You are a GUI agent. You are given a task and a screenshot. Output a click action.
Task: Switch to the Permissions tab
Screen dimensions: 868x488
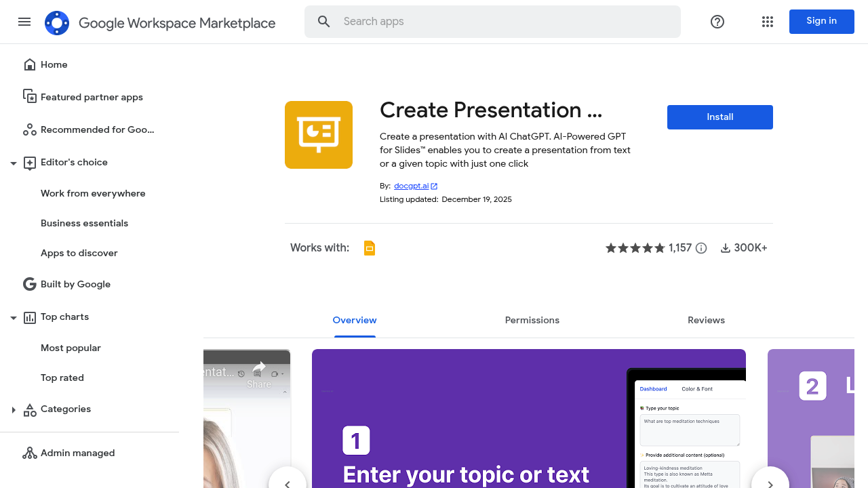(x=532, y=320)
